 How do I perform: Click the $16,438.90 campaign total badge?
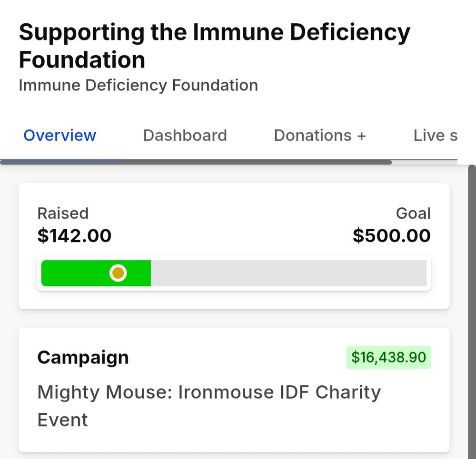click(x=388, y=357)
